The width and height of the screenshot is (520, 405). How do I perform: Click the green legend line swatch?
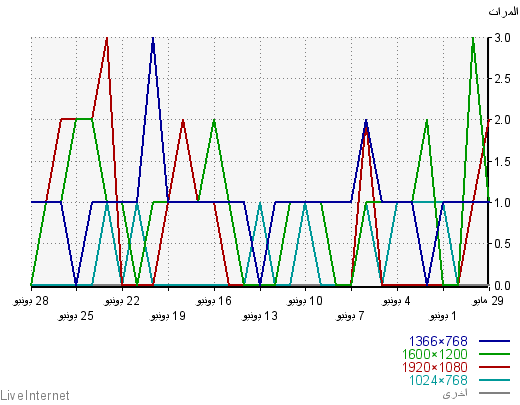[494, 354]
